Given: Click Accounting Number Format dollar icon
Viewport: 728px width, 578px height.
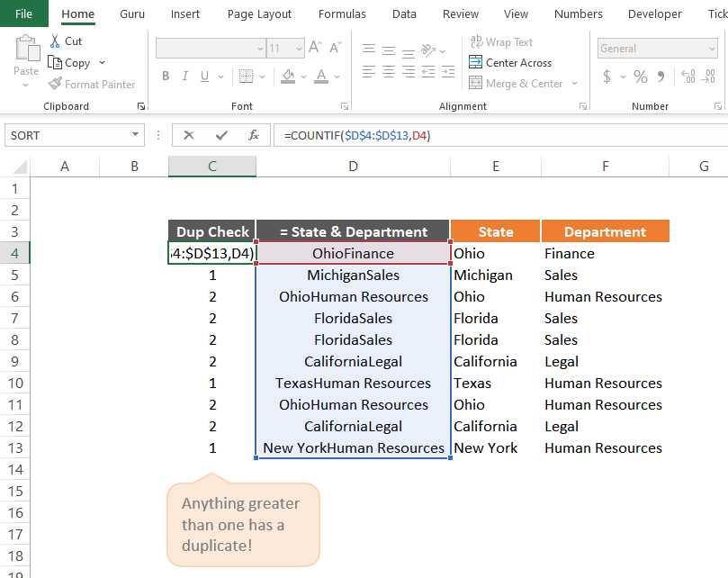Looking at the screenshot, I should click(607, 77).
